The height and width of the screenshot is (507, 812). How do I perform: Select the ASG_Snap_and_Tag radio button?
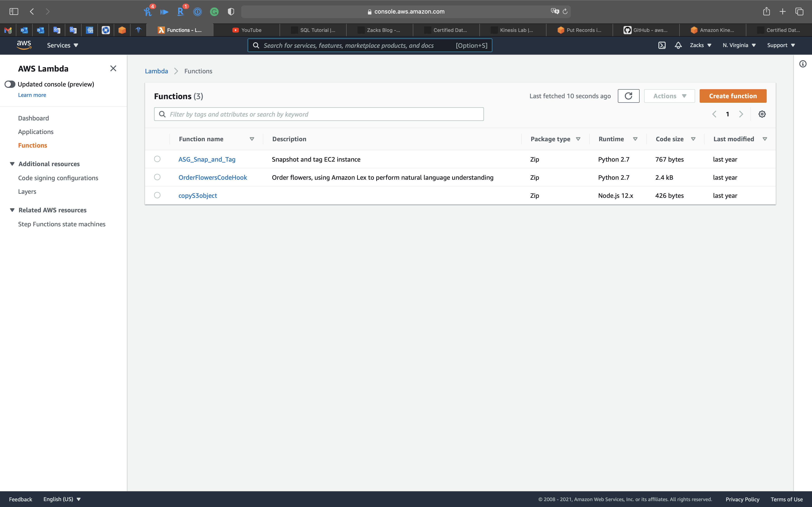[x=157, y=159]
